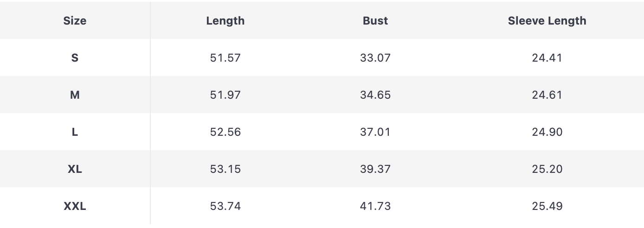Click the 37.01 bust value

(375, 132)
